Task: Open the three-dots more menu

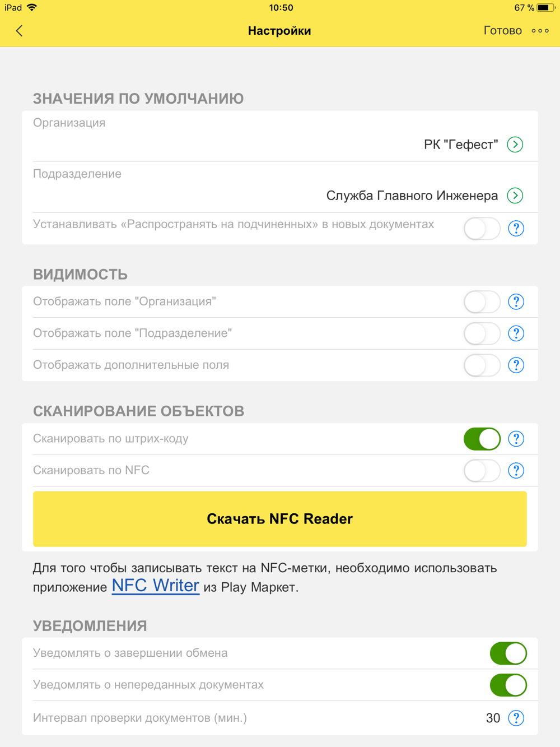Action: coord(540,31)
